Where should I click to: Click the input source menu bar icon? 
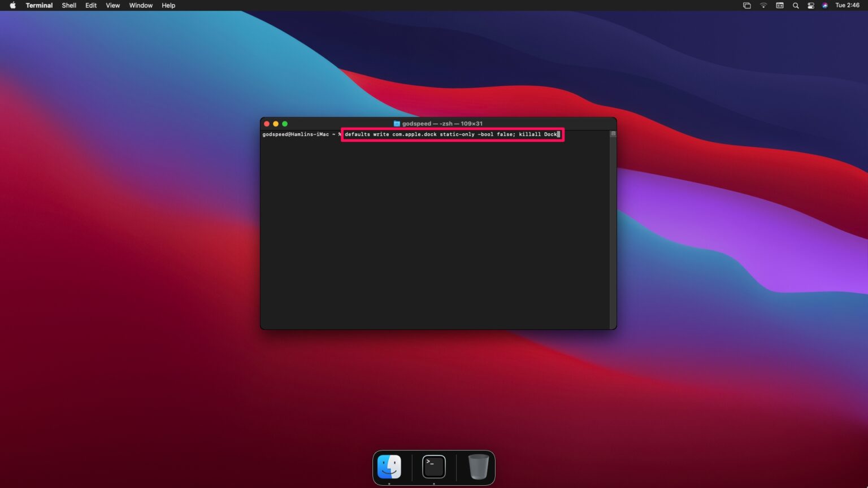pos(780,5)
